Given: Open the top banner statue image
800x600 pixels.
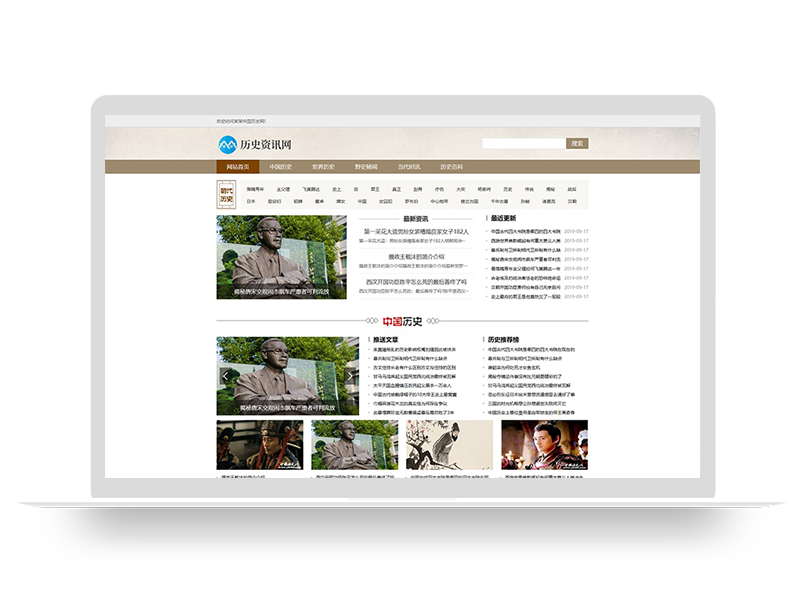Looking at the screenshot, I should click(282, 255).
